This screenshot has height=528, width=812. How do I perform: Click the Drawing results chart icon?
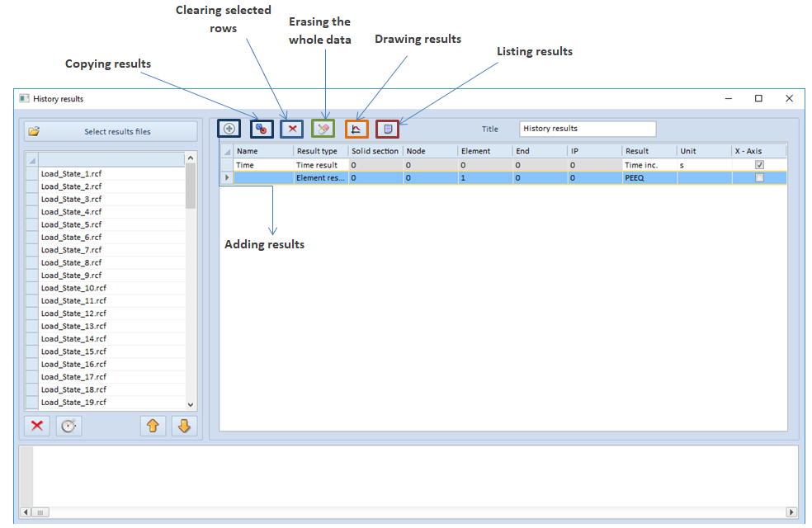(356, 129)
